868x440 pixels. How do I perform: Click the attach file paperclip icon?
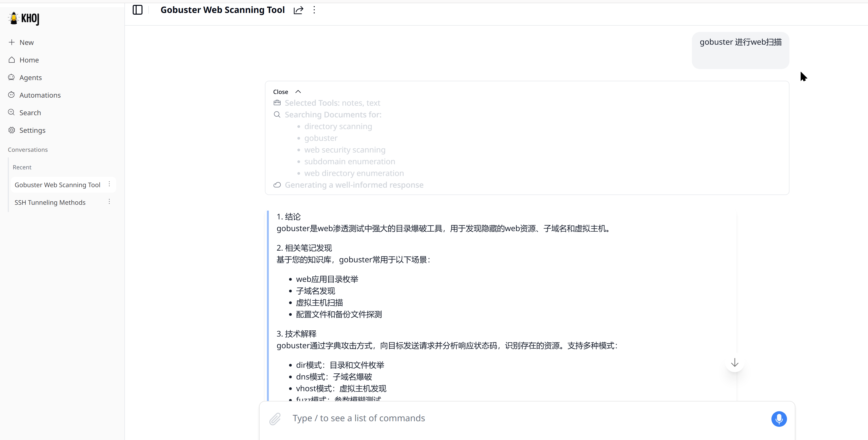click(275, 419)
